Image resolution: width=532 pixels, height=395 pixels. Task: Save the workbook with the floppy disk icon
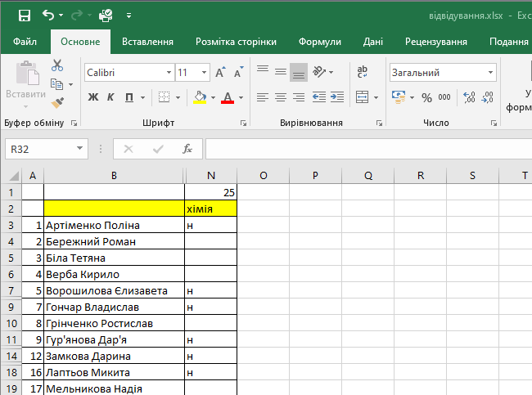click(x=25, y=16)
